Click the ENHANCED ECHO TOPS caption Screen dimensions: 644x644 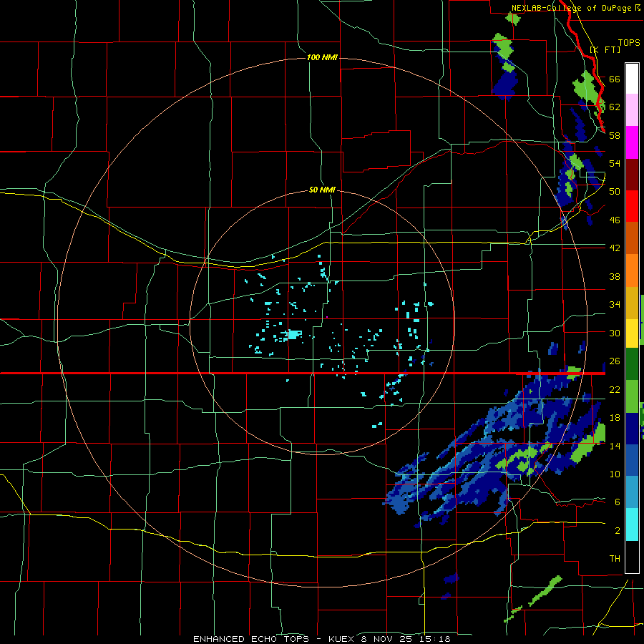[x=251, y=639]
